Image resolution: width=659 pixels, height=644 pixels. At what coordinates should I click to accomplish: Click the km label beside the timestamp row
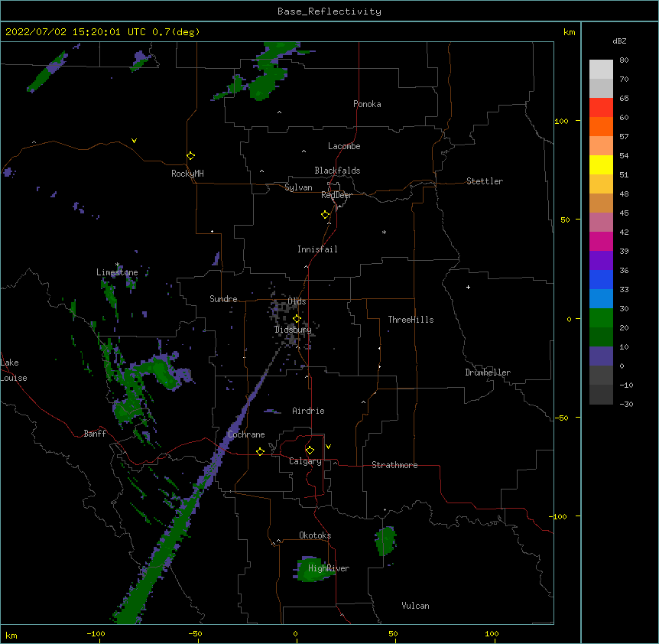[x=570, y=32]
